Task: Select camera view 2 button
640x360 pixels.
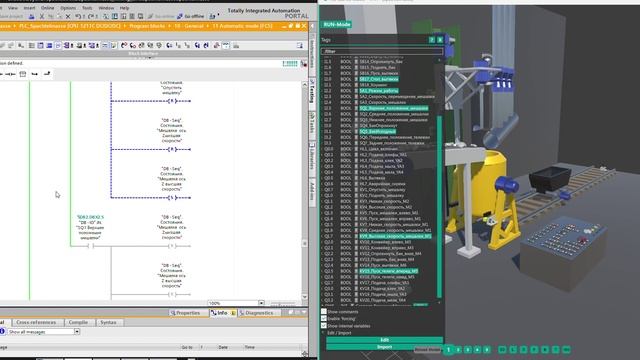Action: (458, 350)
